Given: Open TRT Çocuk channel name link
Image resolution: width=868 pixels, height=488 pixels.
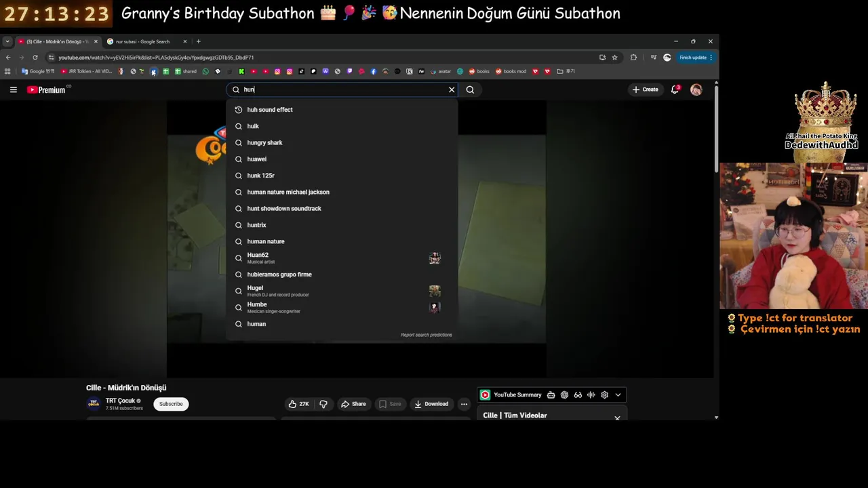Looking at the screenshot, I should [120, 401].
